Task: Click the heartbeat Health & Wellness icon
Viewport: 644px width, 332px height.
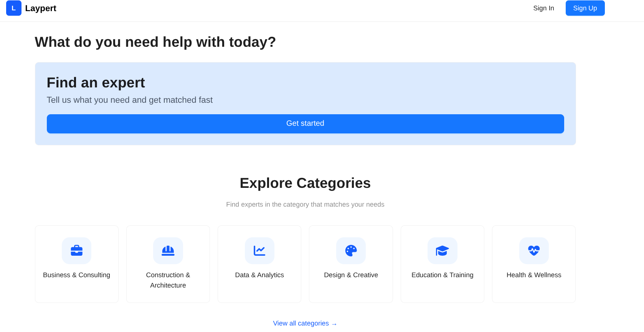Action: [534, 251]
